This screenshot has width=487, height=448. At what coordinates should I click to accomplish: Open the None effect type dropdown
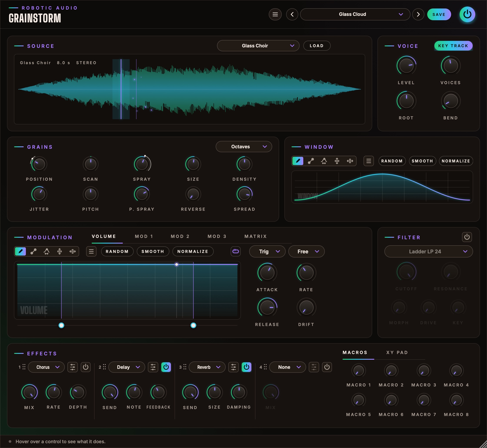pos(288,367)
